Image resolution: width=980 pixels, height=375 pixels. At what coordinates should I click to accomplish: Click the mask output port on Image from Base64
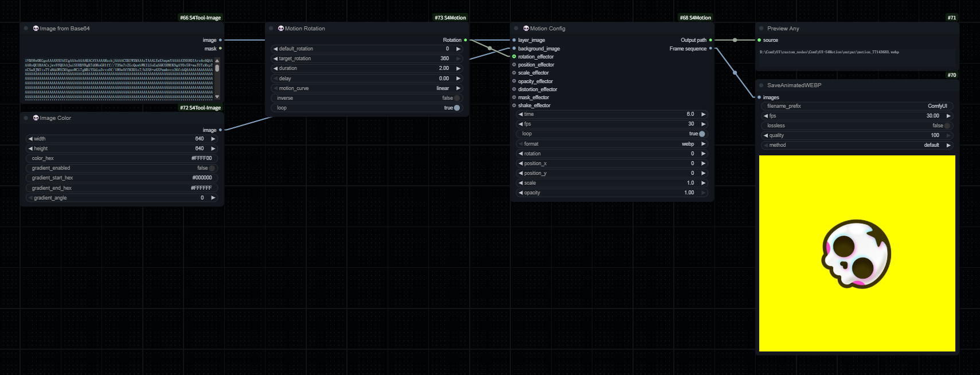tap(220, 49)
